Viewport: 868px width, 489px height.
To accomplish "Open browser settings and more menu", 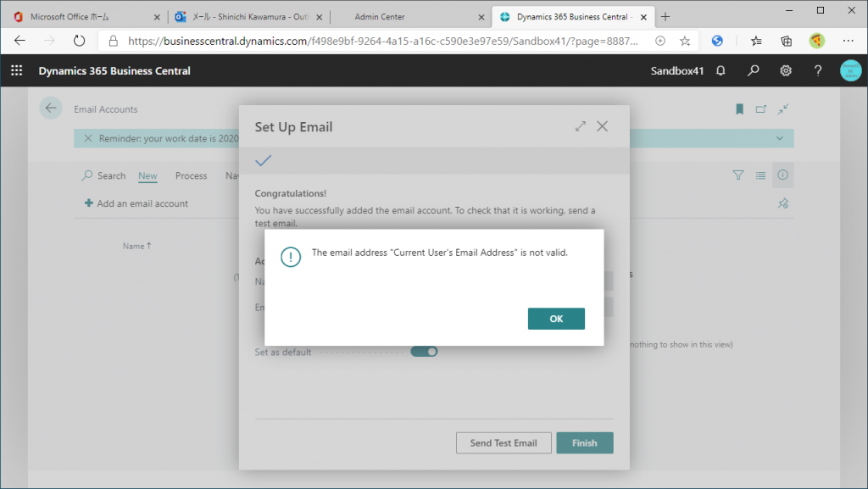I will pyautogui.click(x=848, y=41).
